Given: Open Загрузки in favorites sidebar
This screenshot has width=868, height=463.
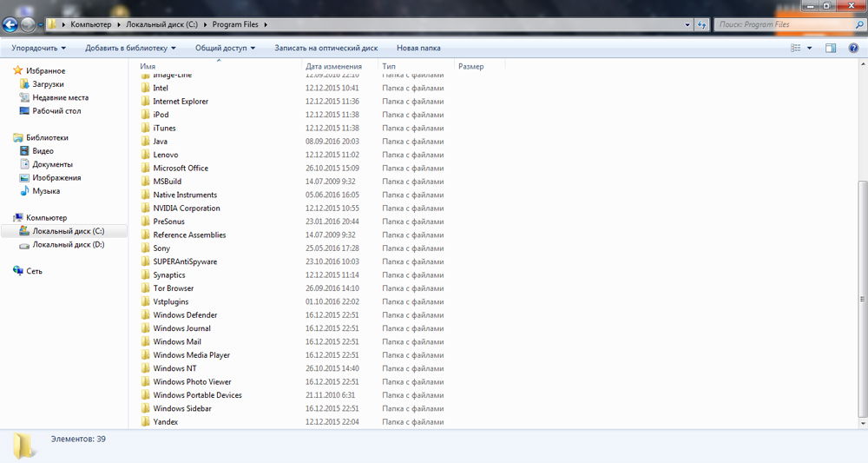Looking at the screenshot, I should click(48, 84).
